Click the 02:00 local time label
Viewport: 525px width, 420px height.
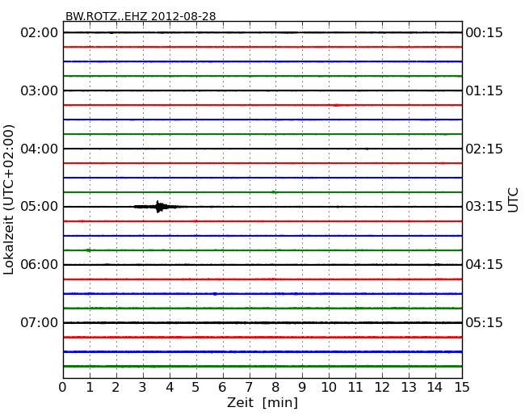[x=40, y=33]
